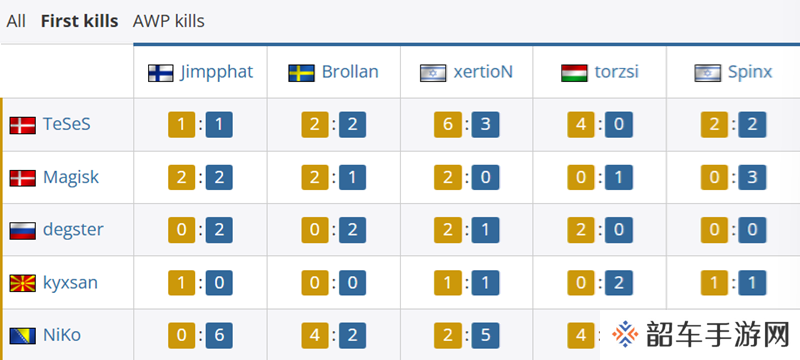Open torzsi player profile link
The width and height of the screenshot is (800, 360).
click(616, 72)
